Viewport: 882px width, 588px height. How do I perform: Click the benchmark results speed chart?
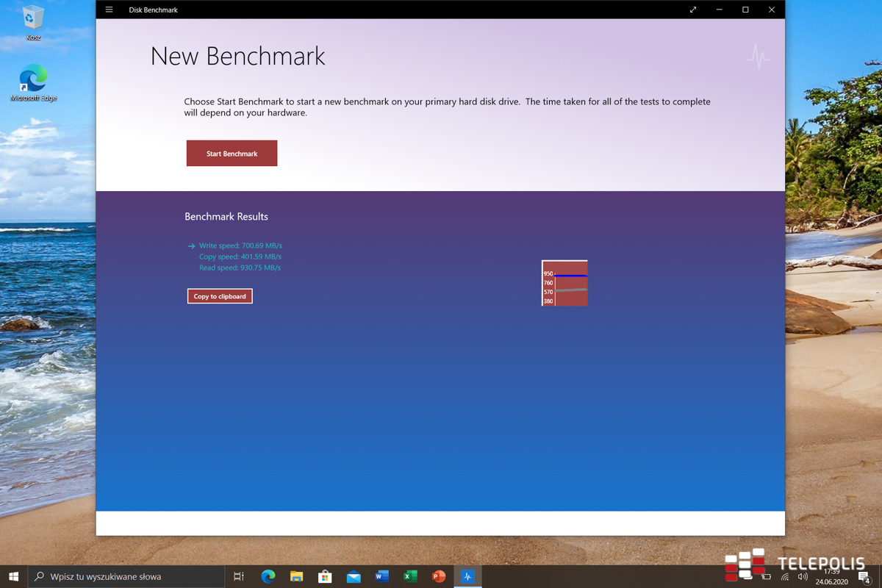(x=564, y=283)
